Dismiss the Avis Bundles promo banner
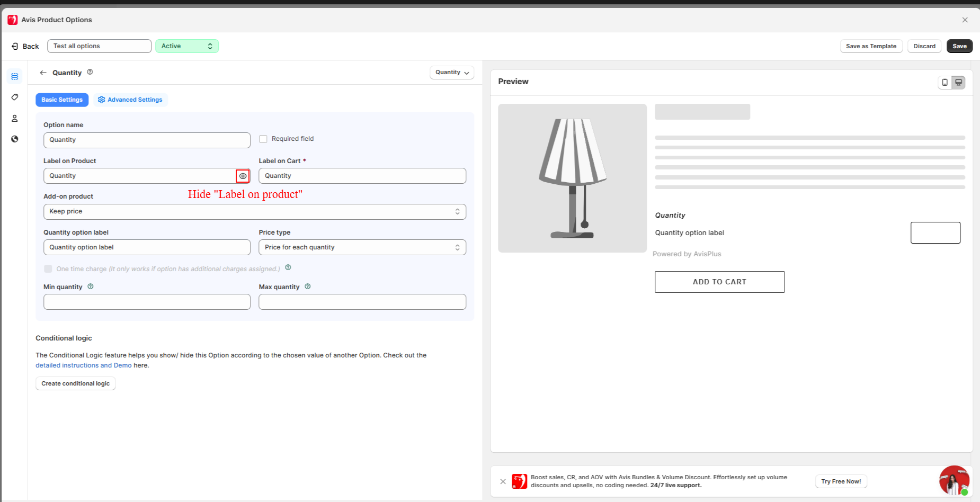 click(x=503, y=481)
